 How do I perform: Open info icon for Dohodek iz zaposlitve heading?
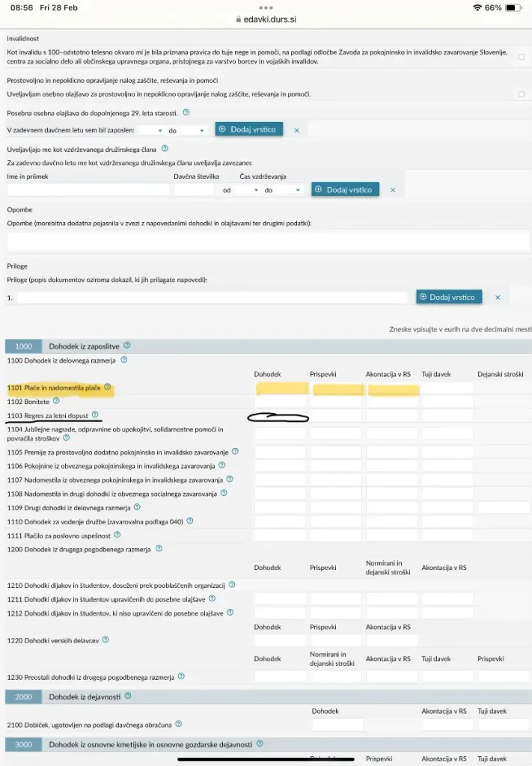127,346
